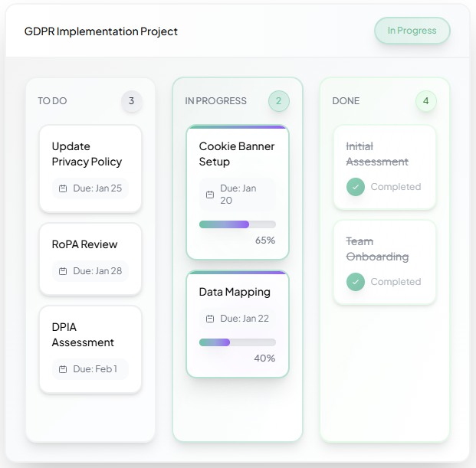
Task: Open the Update Privacy Policy task title
Action: click(87, 154)
